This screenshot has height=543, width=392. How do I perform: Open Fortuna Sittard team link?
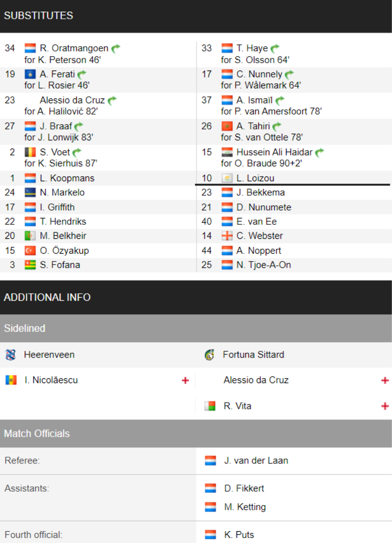click(x=253, y=355)
